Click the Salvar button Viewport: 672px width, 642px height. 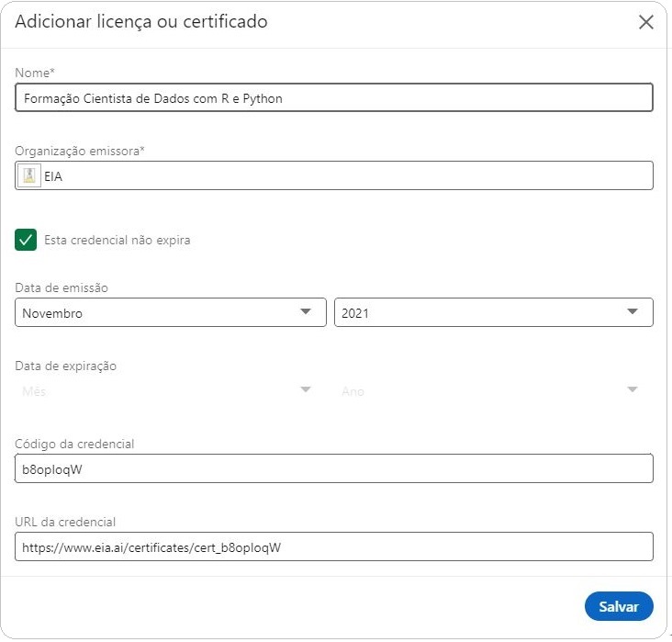tap(618, 607)
